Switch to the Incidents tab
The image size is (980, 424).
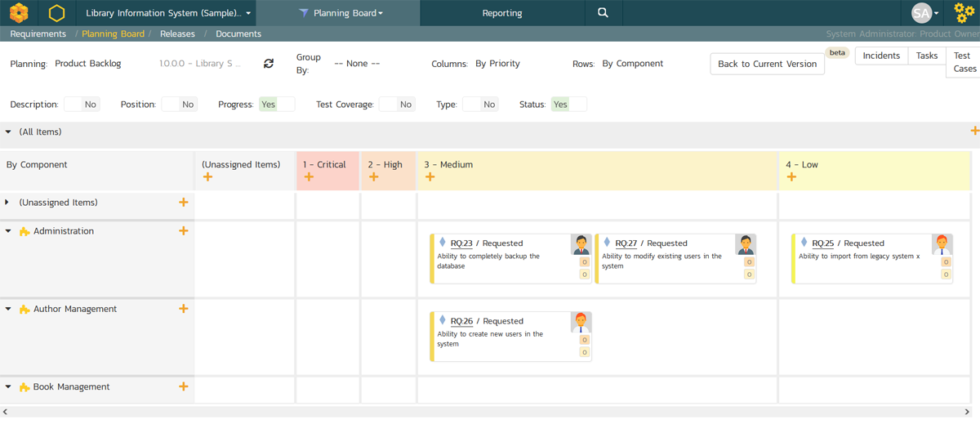coord(881,56)
